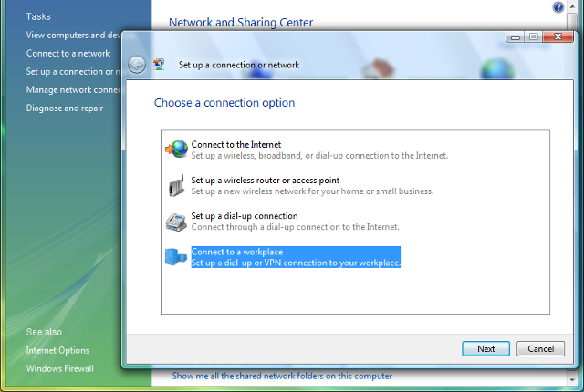Click the network setup wizard title icon
The height and width of the screenshot is (392, 584).
click(159, 65)
